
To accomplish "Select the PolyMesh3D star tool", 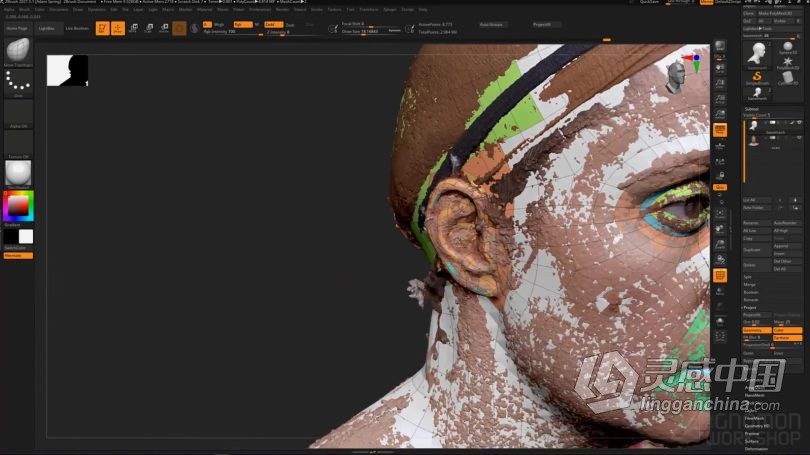I will [x=788, y=64].
